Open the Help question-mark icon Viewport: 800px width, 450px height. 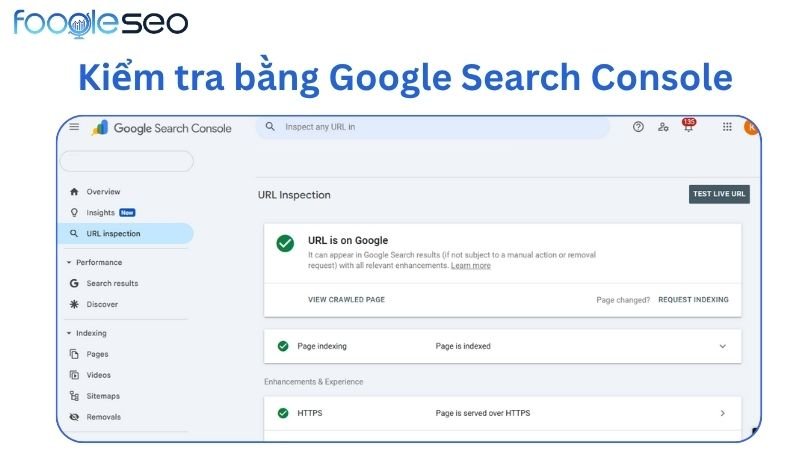pos(638,127)
